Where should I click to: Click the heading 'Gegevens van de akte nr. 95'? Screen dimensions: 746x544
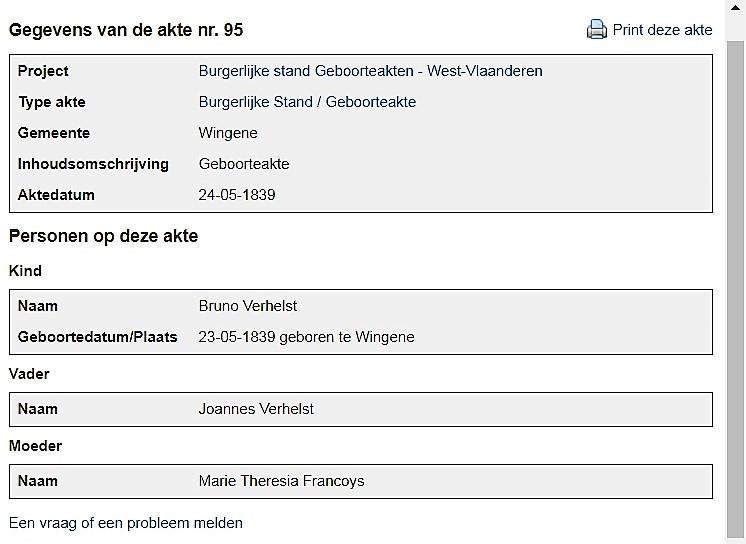click(x=126, y=30)
